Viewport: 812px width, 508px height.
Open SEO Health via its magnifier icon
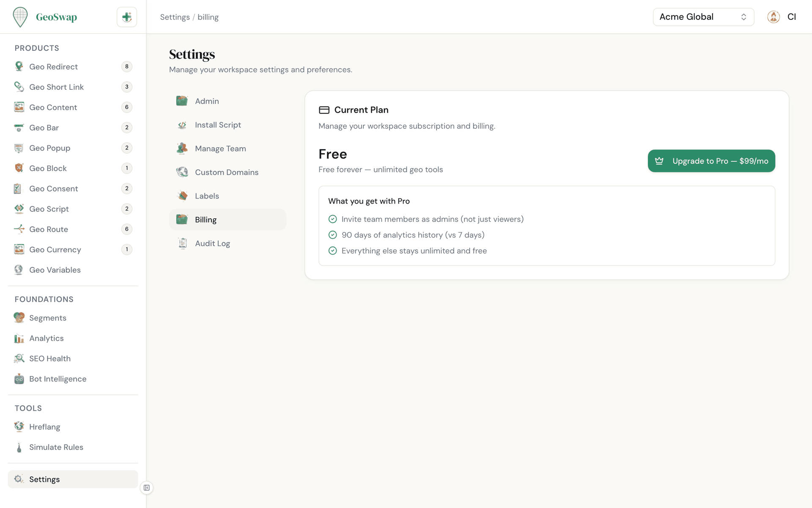pos(19,359)
